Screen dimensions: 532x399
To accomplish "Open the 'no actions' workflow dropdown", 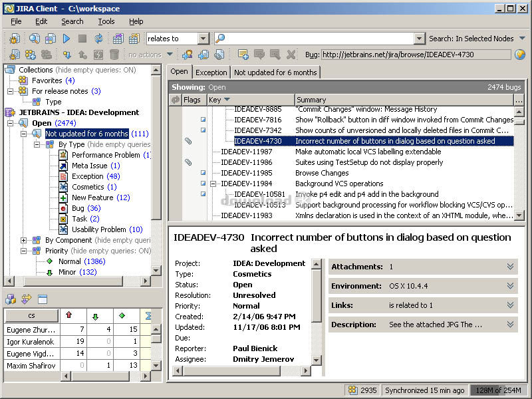I will 170,55.
